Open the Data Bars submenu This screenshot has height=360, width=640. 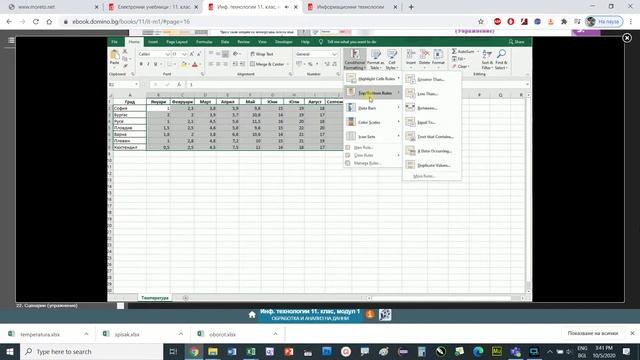click(x=373, y=108)
